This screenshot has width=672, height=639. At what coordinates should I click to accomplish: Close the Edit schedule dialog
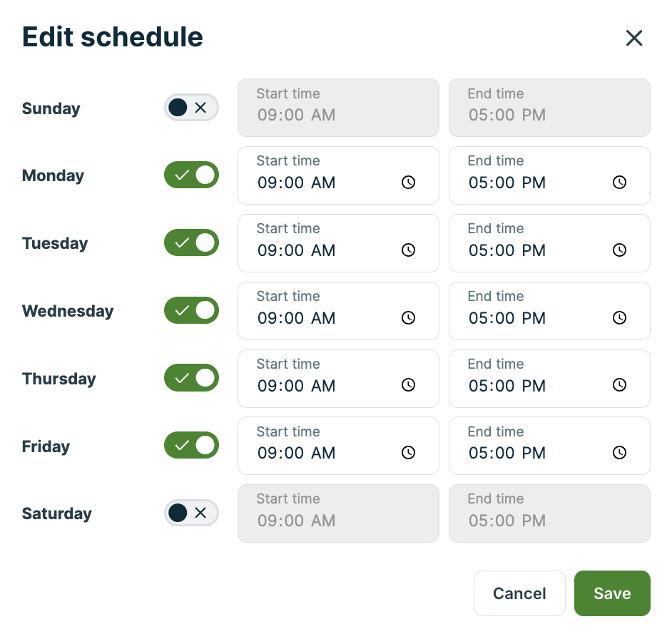point(633,39)
